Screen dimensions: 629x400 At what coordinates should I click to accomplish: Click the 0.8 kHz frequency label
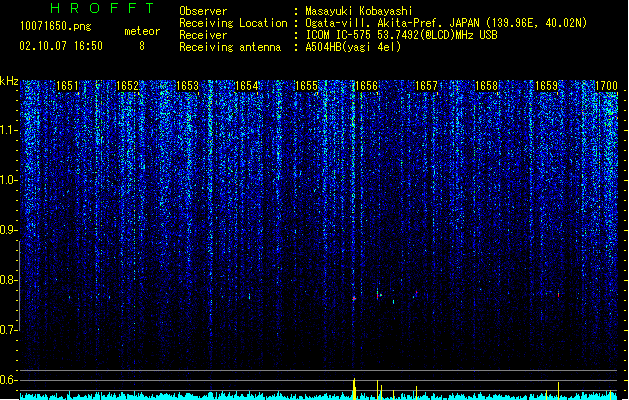(8, 280)
